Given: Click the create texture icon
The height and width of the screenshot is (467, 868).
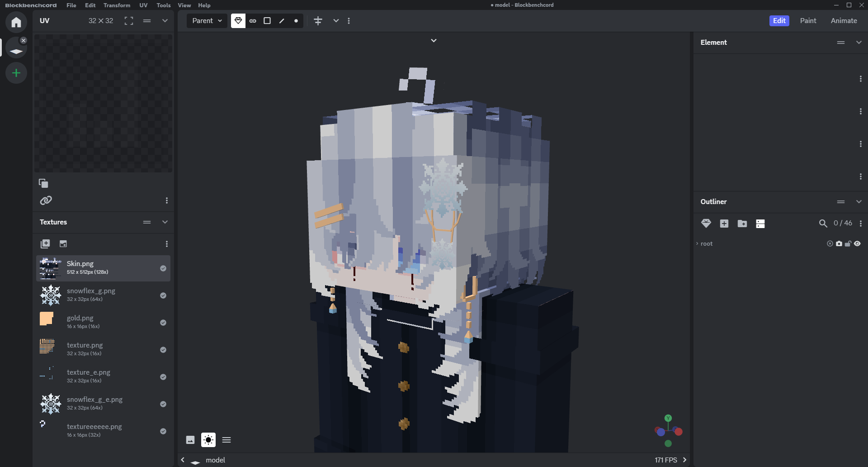Looking at the screenshot, I should tap(63, 244).
